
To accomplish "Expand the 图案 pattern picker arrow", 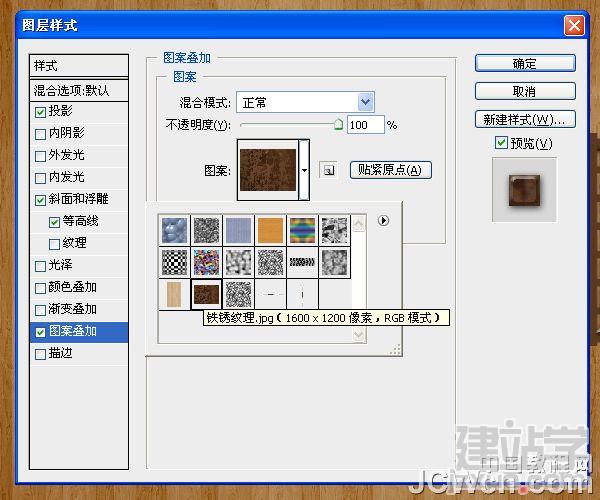I will (304, 170).
